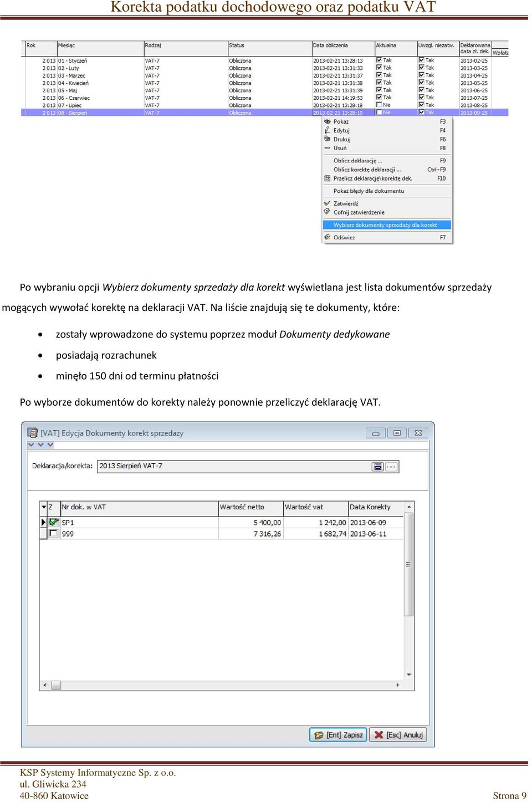
Task: Select Oblicz deklarację ... menu entry
Action: [386, 161]
